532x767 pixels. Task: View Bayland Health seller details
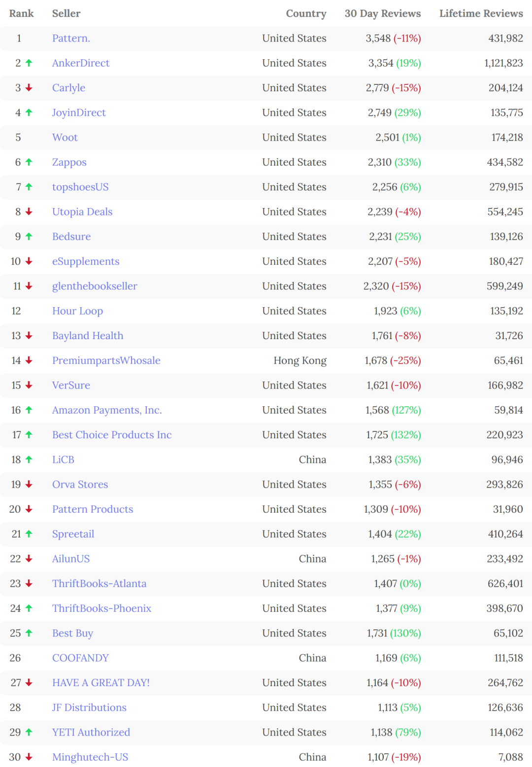point(88,336)
